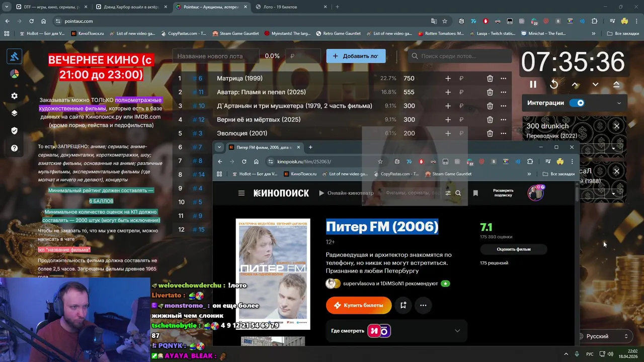The height and width of the screenshot is (362, 644).
Task: Increase timer using the up chevron
Action: (575, 84)
